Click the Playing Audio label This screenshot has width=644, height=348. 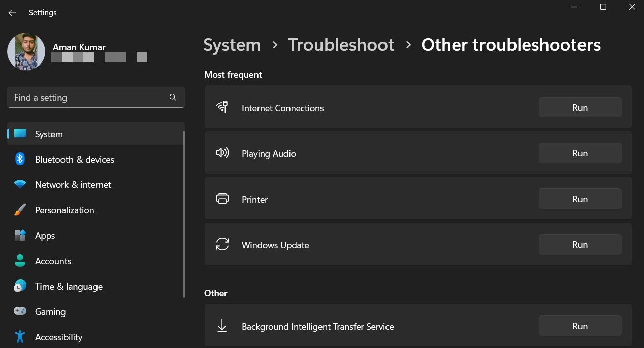[269, 153]
